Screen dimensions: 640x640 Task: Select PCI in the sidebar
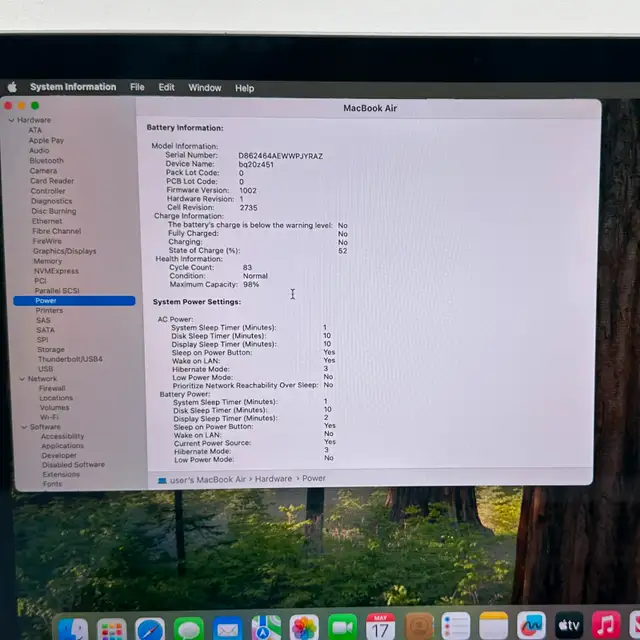pyautogui.click(x=40, y=281)
